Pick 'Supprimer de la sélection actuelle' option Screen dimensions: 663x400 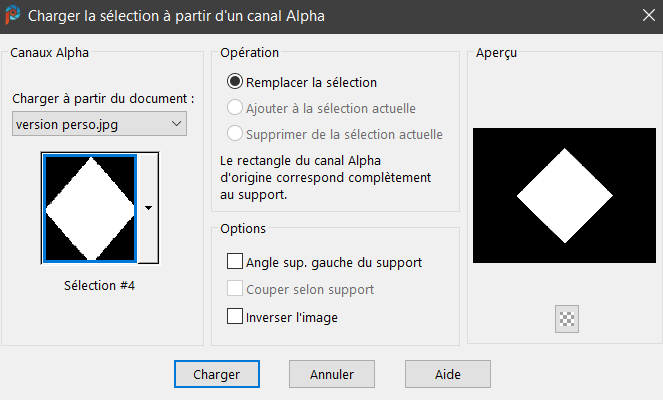pyautogui.click(x=235, y=133)
